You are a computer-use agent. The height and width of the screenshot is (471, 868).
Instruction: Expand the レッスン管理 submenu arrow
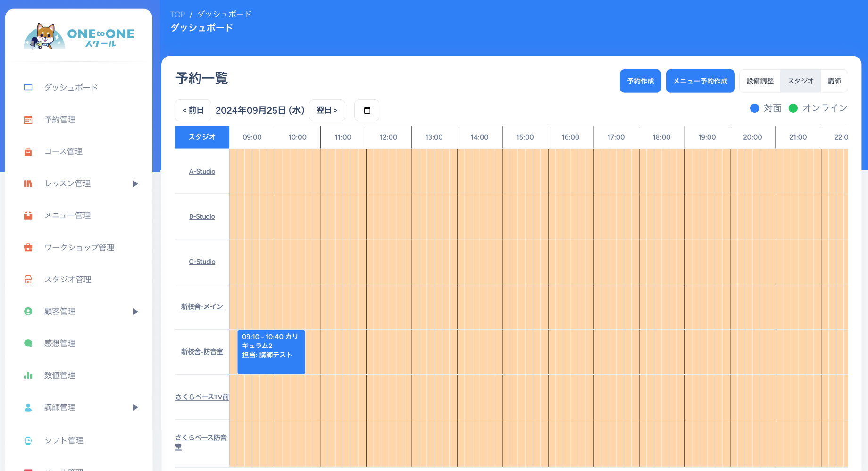pos(135,184)
